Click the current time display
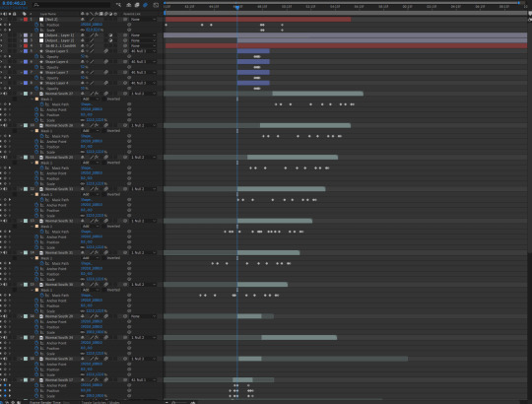Viewport: 532px width, 404px height. pos(14,3)
